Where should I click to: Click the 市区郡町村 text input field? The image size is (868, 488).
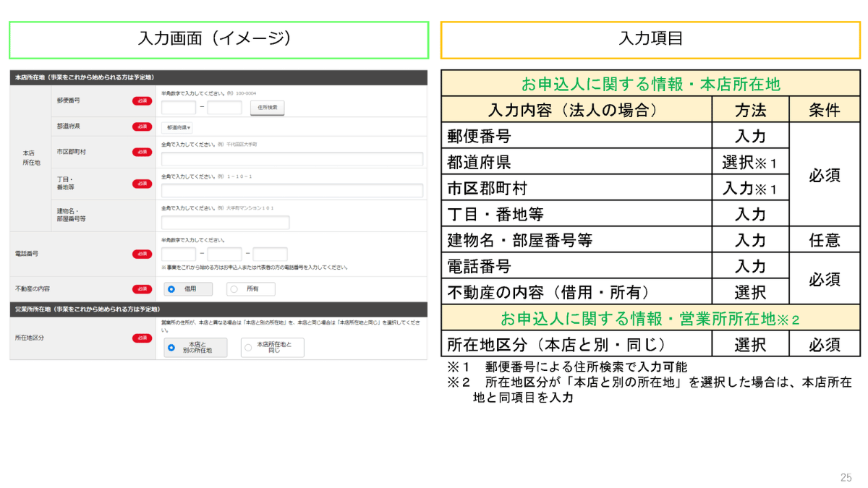click(292, 159)
